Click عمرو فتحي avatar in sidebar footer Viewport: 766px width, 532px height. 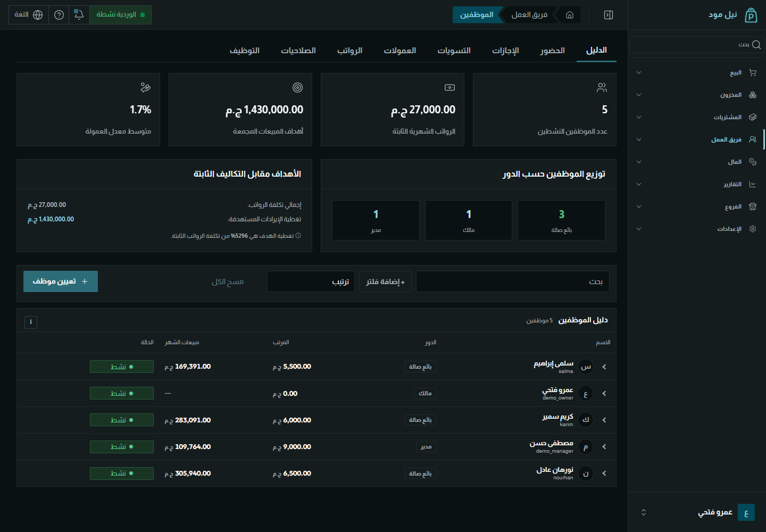point(746,512)
